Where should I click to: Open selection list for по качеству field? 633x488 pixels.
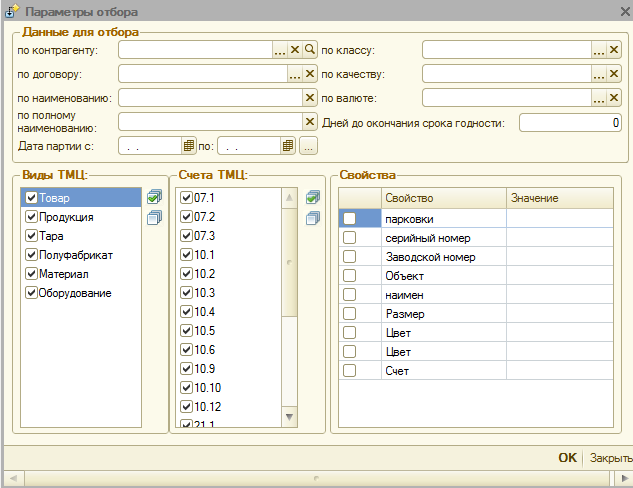coord(599,74)
